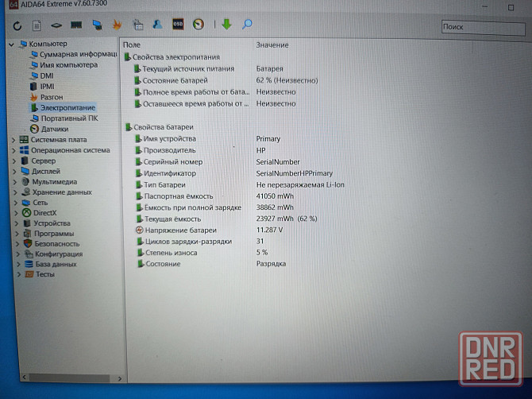This screenshot has height=399, width=532.
Task: Focus the Поиск search field
Action: tap(483, 27)
